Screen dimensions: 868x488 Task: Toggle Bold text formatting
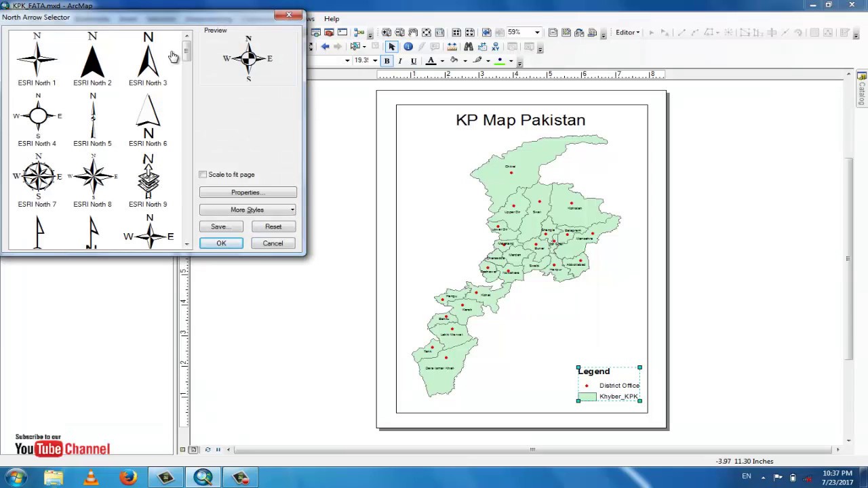pos(387,61)
